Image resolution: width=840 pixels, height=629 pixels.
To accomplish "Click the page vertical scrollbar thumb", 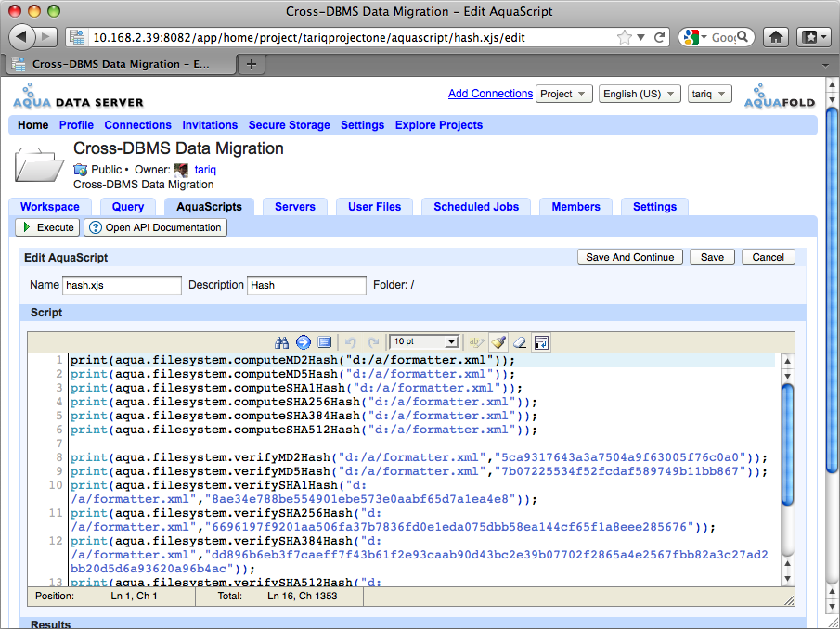I will (x=832, y=289).
